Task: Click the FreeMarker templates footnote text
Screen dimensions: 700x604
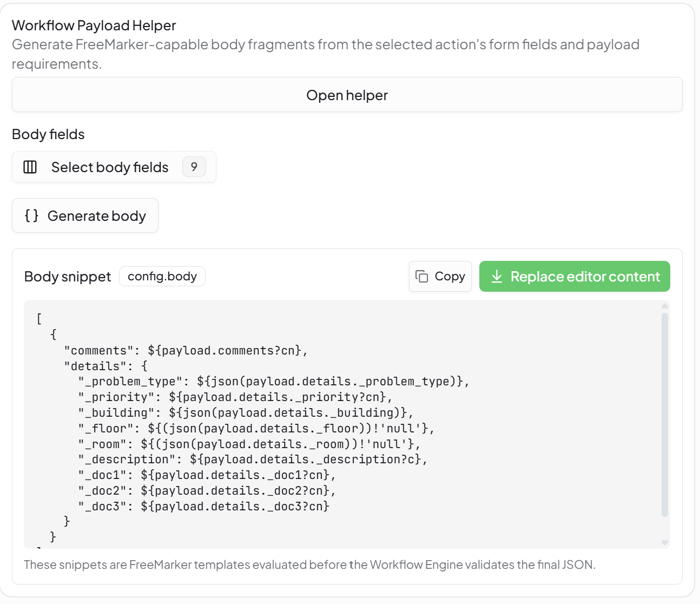Action: tap(309, 564)
